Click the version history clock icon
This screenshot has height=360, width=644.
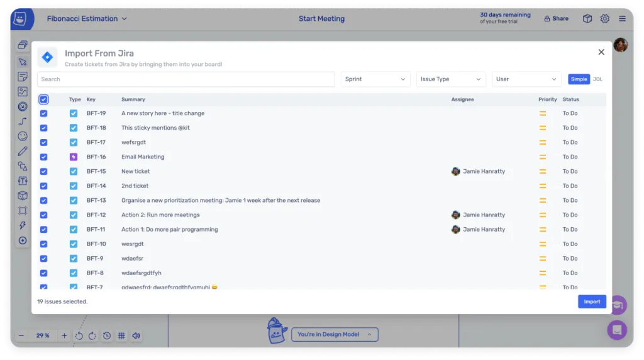(107, 336)
